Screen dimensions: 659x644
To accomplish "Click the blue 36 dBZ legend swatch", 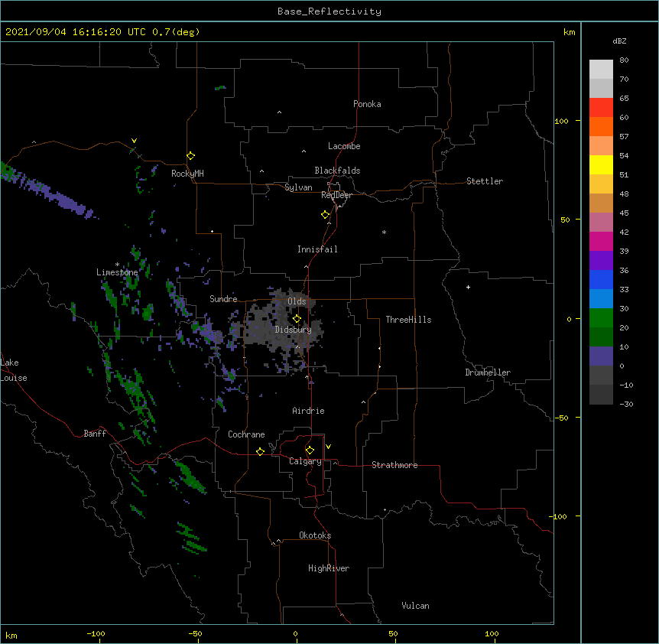I will click(601, 279).
